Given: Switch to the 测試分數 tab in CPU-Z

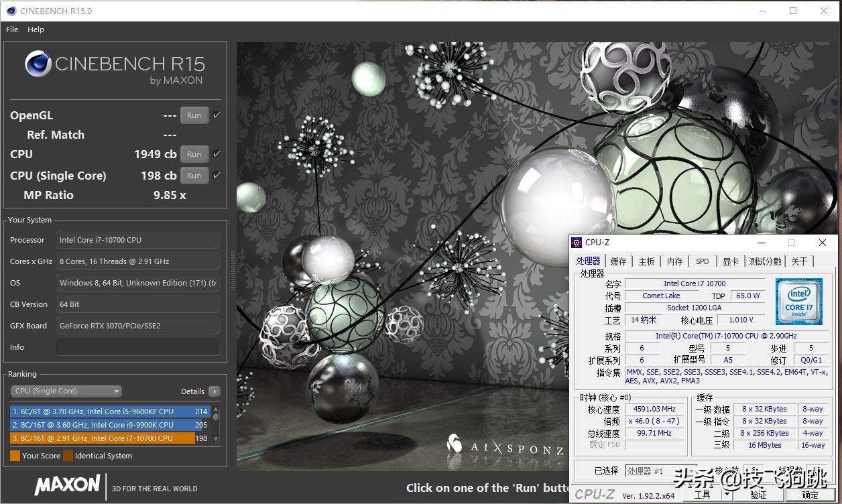Looking at the screenshot, I should pyautogui.click(x=766, y=261).
